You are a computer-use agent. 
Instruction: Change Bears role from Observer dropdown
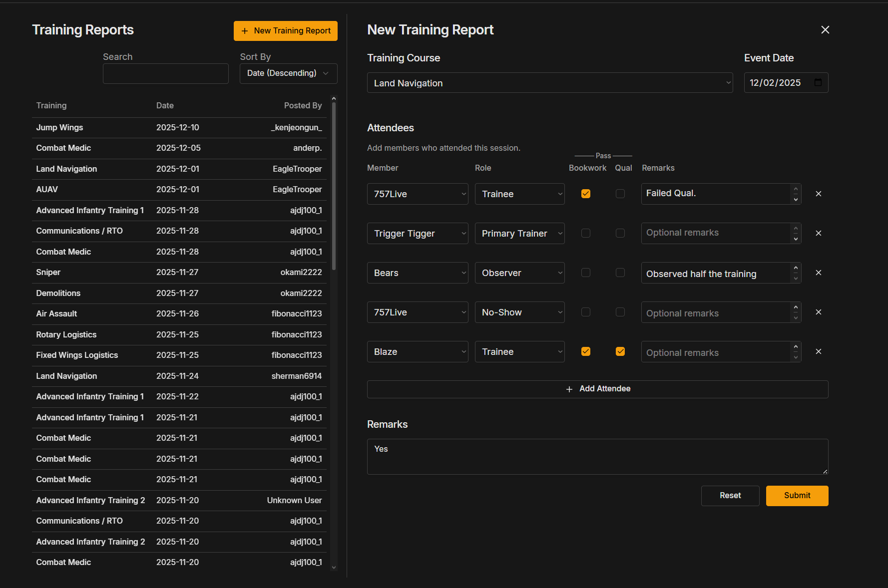[x=519, y=273]
